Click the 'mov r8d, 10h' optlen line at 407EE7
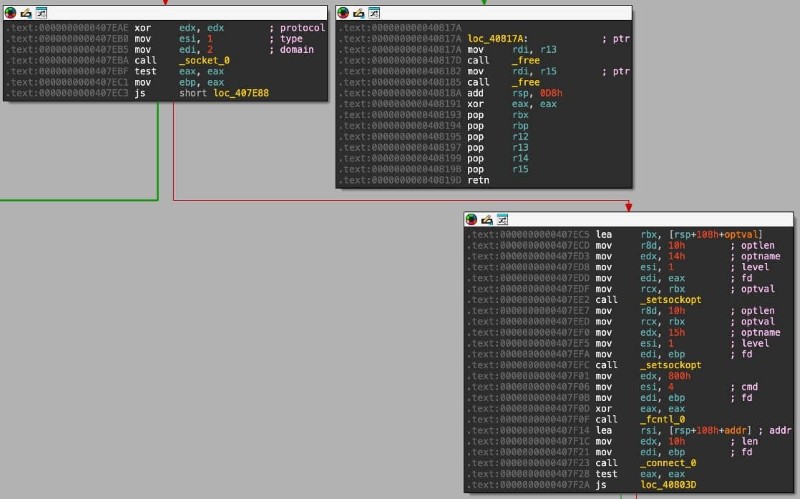This screenshot has height=499, width=800. (629, 311)
